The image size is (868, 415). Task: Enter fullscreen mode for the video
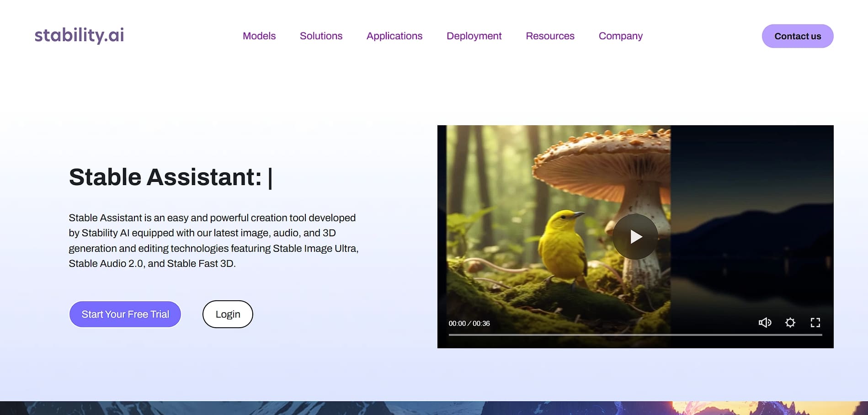pyautogui.click(x=815, y=323)
